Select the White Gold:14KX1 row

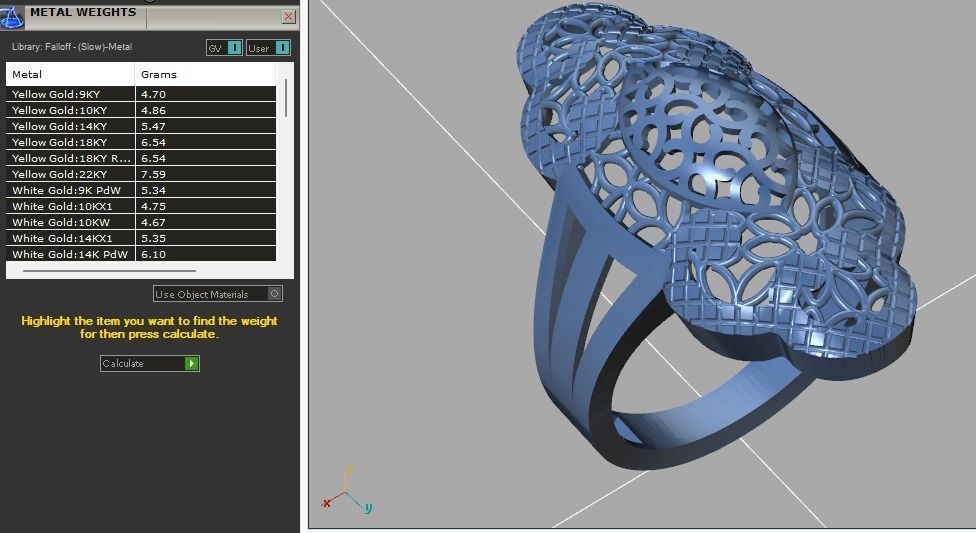(141, 238)
